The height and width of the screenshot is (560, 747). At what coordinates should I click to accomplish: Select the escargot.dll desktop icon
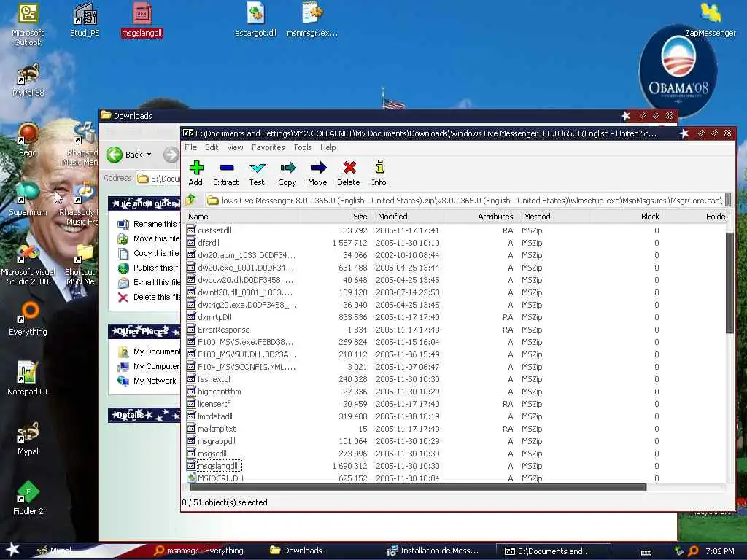[255, 20]
